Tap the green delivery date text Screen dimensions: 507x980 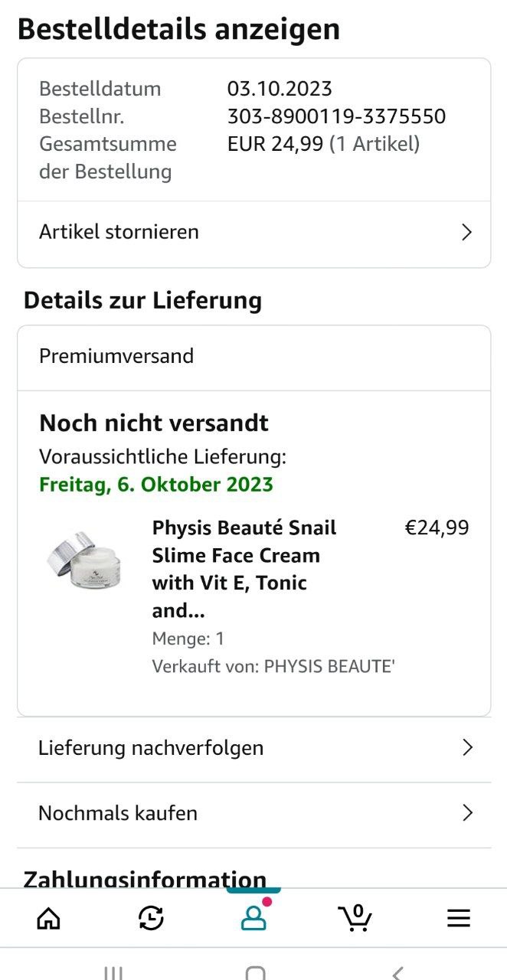coord(156,485)
